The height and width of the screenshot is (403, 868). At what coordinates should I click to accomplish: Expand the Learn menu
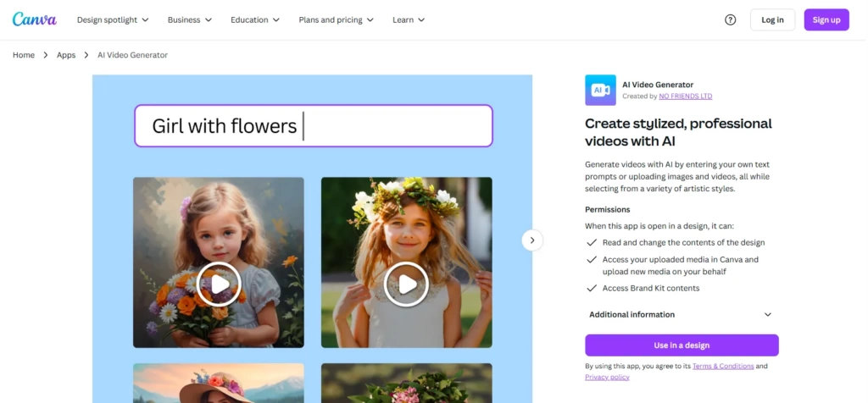(409, 20)
